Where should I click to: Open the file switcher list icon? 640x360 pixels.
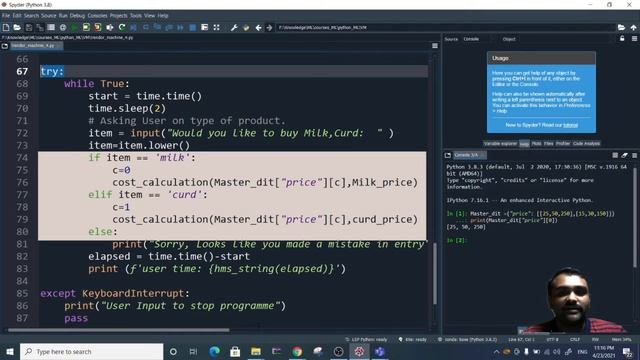pos(51,27)
